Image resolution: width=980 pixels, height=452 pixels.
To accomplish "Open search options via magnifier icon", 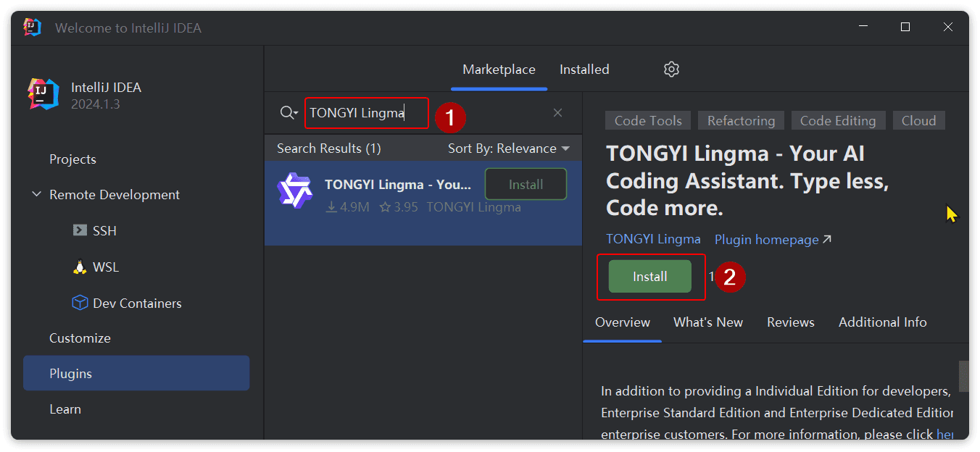I will point(288,113).
